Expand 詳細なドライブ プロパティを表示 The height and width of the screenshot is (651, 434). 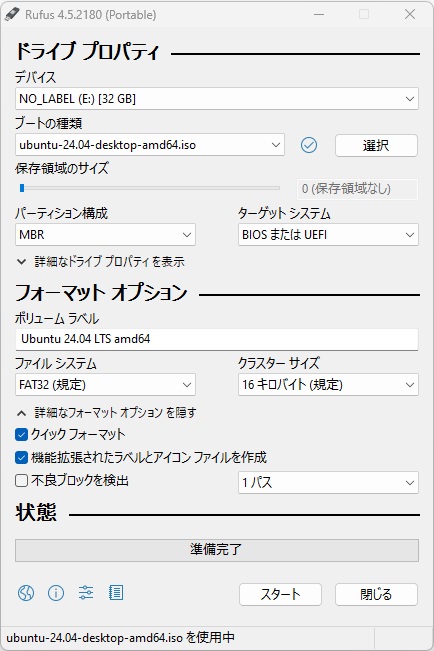pos(101,262)
